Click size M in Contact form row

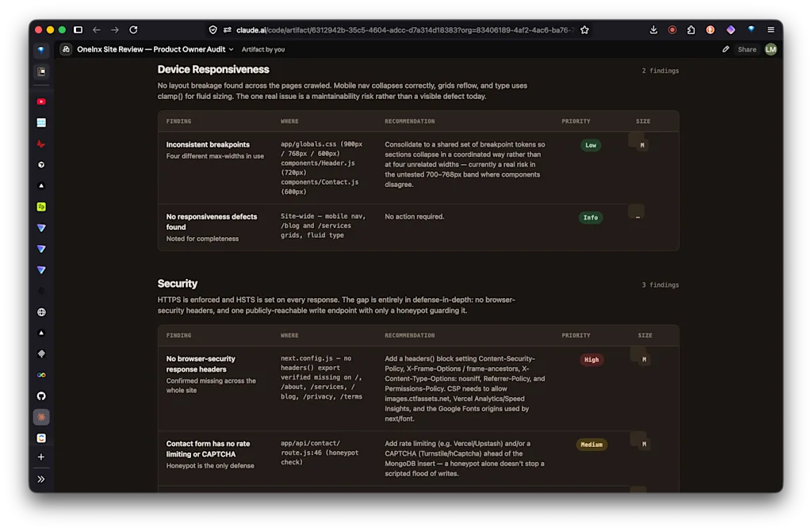click(644, 444)
